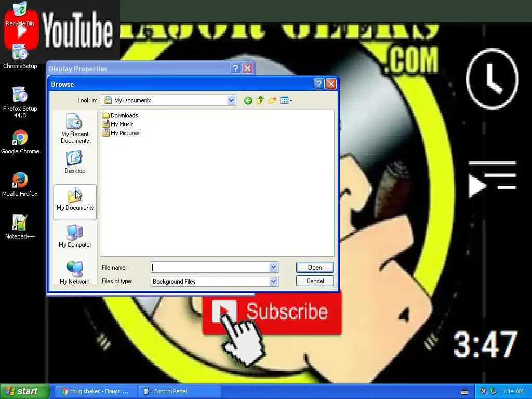Open My Recent Documents in places bar

[x=75, y=129]
